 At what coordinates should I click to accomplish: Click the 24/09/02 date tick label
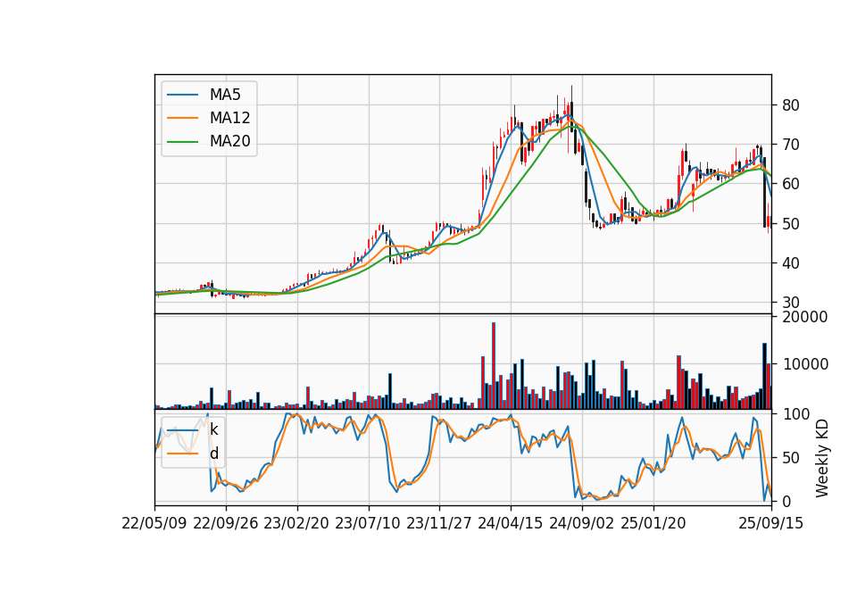pyautogui.click(x=581, y=523)
